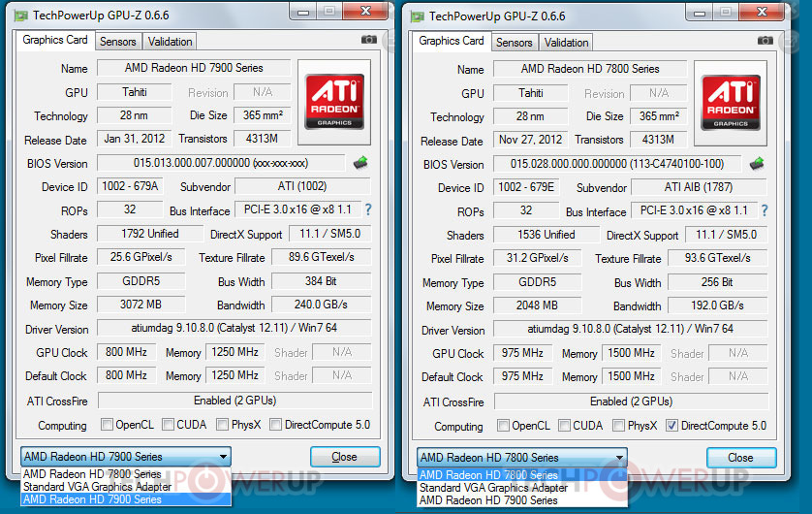Choose Standard VGA Graphics Adapter in left dropdown list
Screen dimensions: 812x514
[x=126, y=487]
